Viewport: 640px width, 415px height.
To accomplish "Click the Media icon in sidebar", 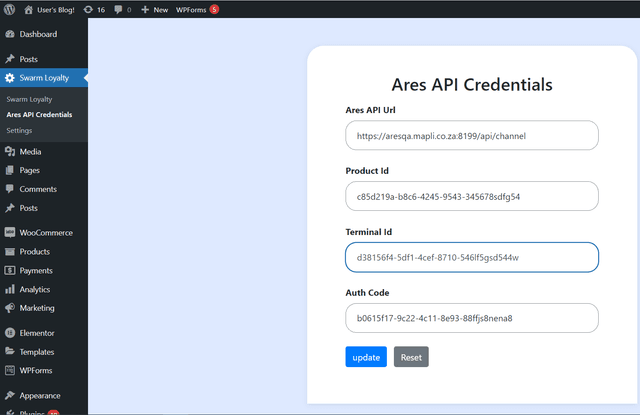I will [x=10, y=152].
